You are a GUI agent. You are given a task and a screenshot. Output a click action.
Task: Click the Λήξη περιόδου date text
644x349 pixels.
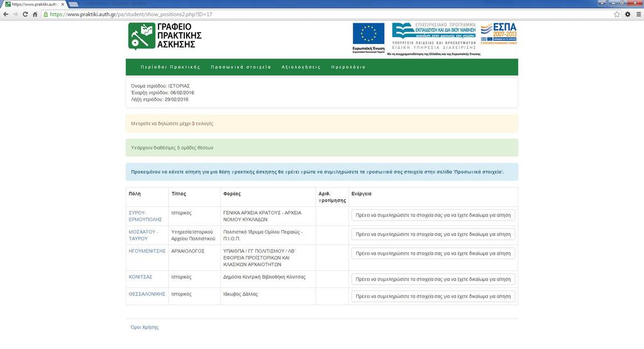click(x=160, y=99)
